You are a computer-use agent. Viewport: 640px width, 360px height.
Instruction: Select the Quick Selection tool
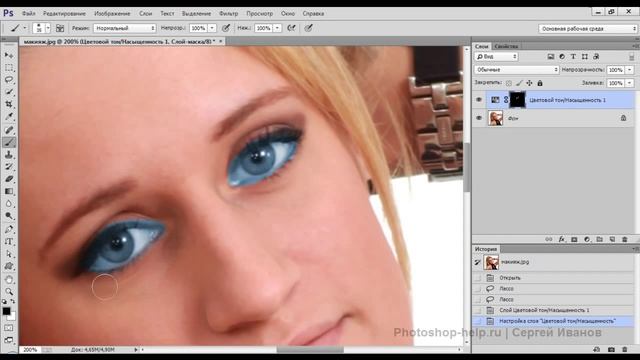(x=9, y=92)
